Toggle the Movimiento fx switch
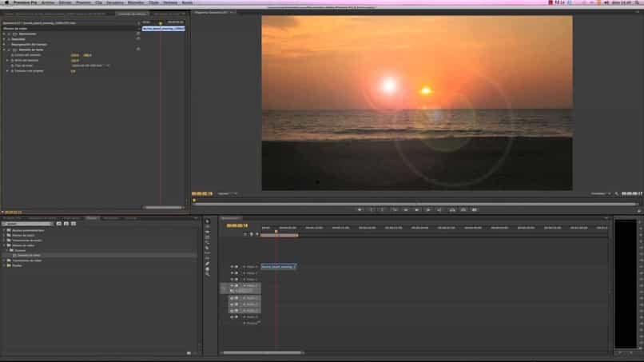Viewport: 644px width, 362px height. (10, 34)
